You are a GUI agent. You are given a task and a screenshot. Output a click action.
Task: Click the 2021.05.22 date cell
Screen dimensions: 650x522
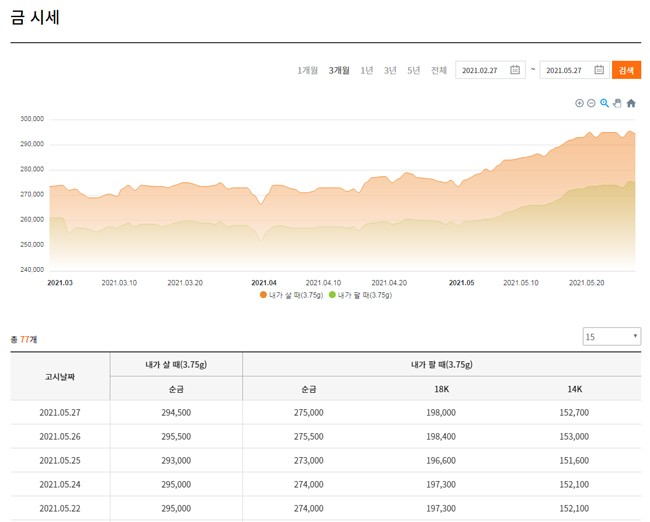pos(60,508)
